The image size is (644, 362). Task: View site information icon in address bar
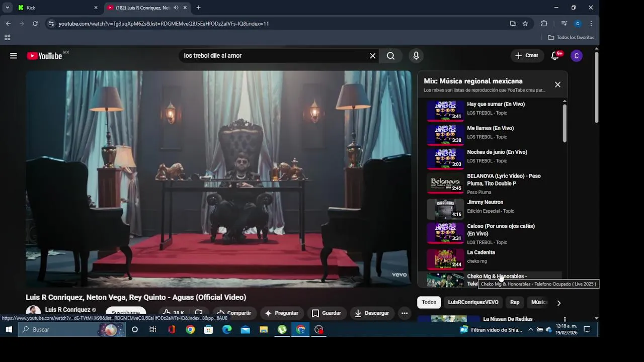point(51,23)
